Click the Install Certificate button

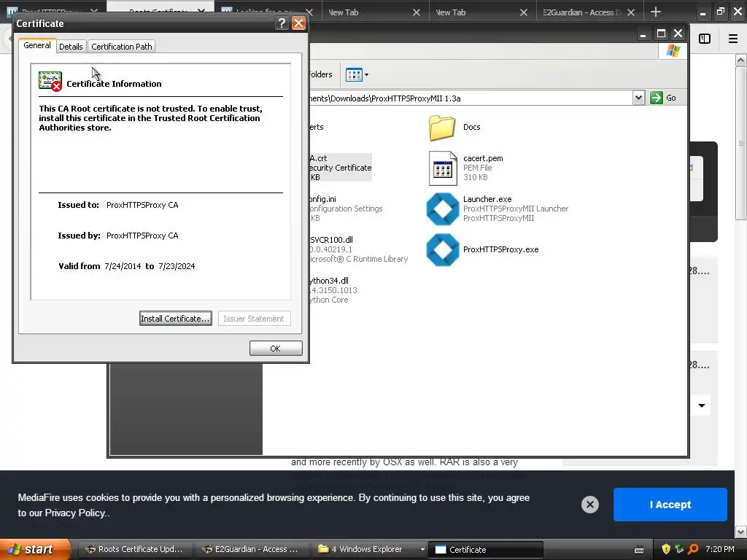pos(175,319)
